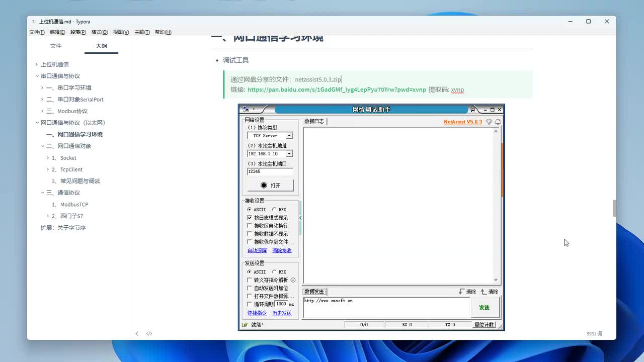Switch sidebar to 文件 tab
The width and height of the screenshot is (644, 362).
(56, 46)
